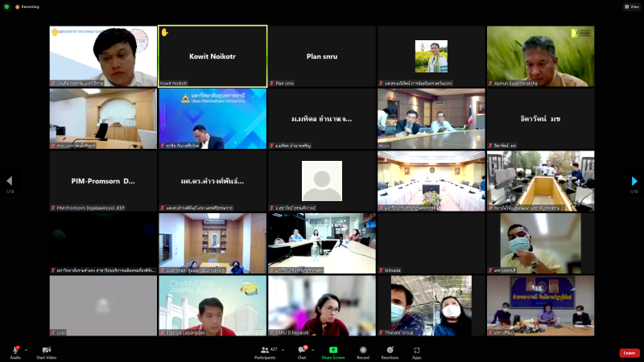Screen dimensions: 644x362
Task: Expand the options arrow next to Participants
Action: pos(283,350)
